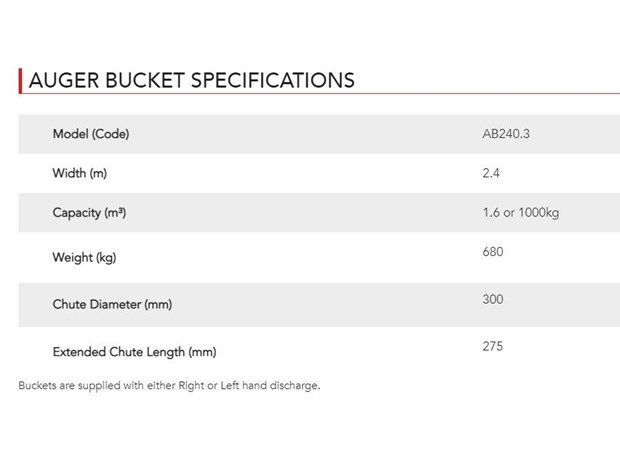620x465 pixels.
Task: Click the 300 chute diameter value
Action: pos(493,299)
